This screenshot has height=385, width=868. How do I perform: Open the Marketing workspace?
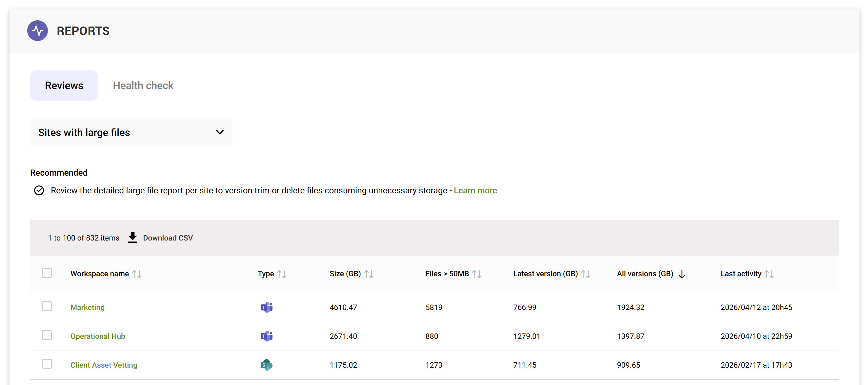(x=87, y=307)
